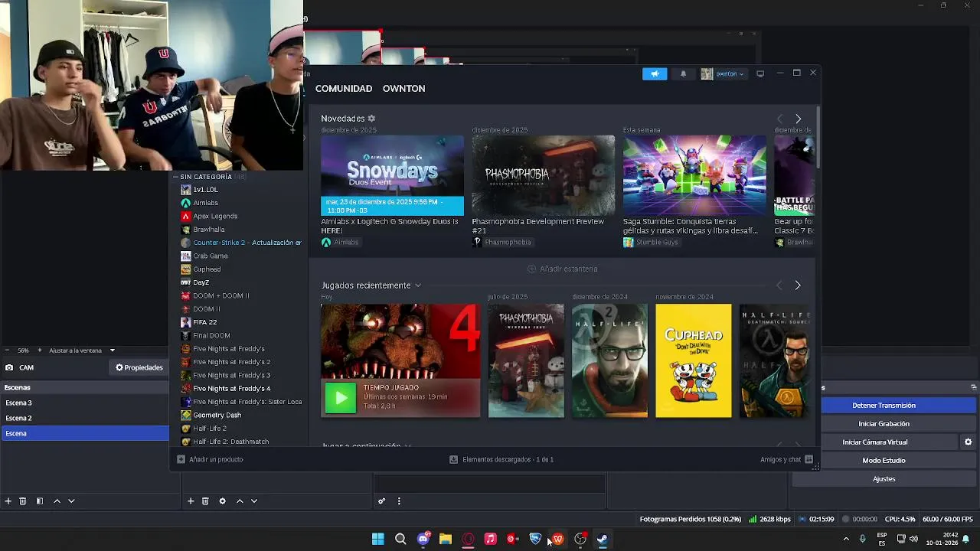The image size is (980, 551).
Task: Open Aimlabs Snowdays Duos Event news thumbnail
Action: click(x=392, y=176)
